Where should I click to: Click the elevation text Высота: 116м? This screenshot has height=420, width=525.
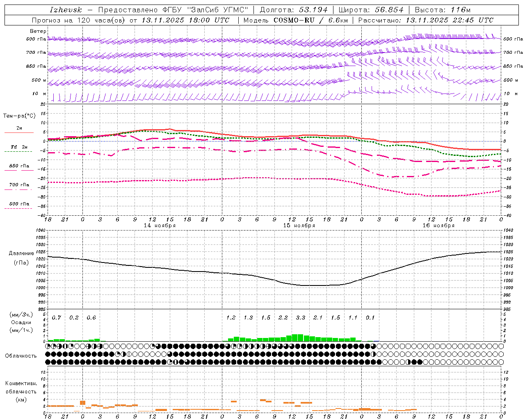pos(443,10)
